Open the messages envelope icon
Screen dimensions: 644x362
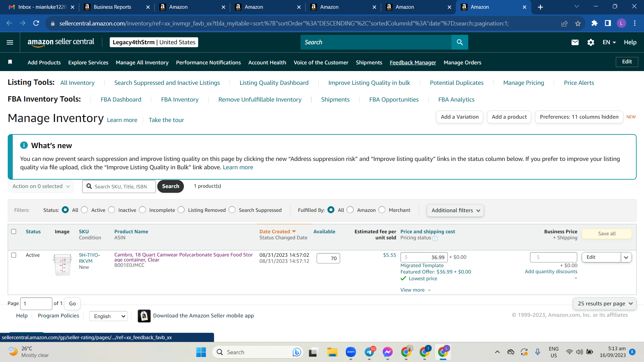point(575,42)
